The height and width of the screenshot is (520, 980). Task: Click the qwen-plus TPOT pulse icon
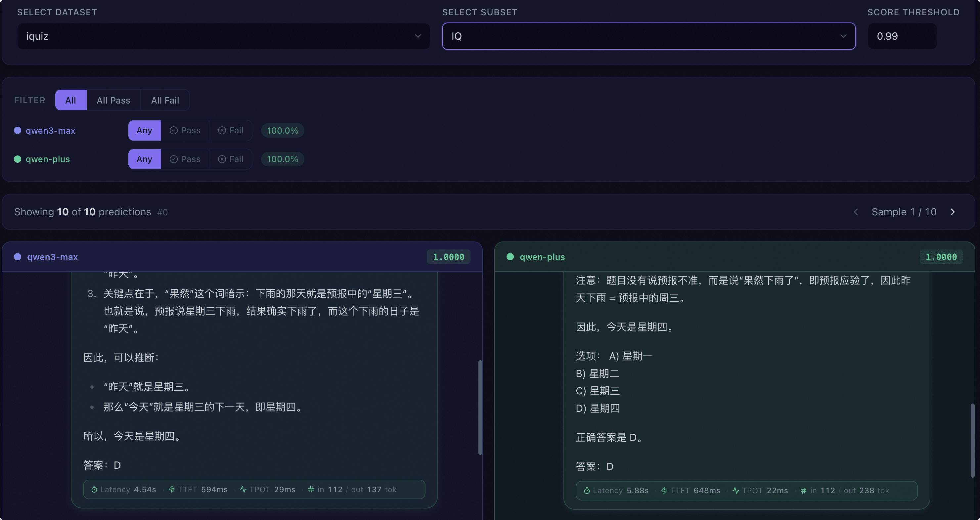point(736,491)
